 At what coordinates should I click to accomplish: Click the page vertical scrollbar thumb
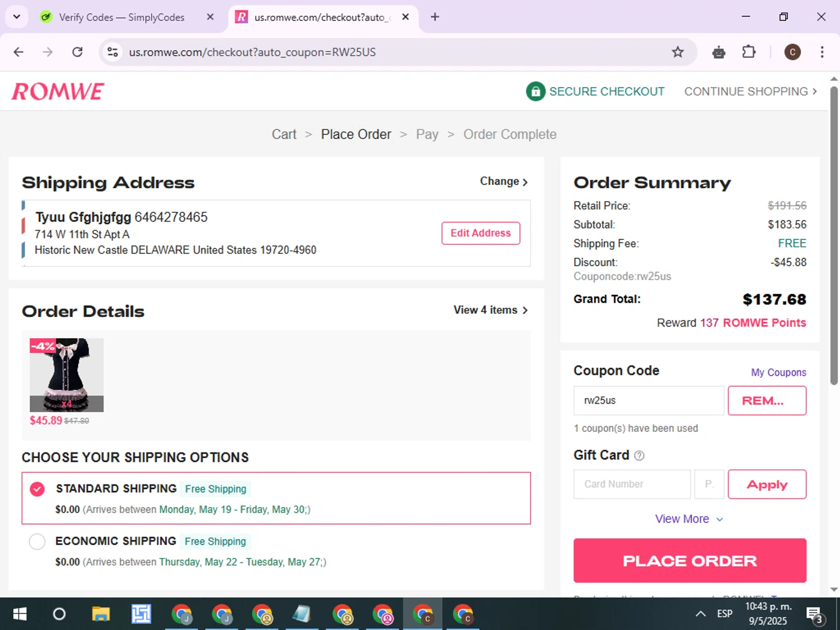[834, 235]
